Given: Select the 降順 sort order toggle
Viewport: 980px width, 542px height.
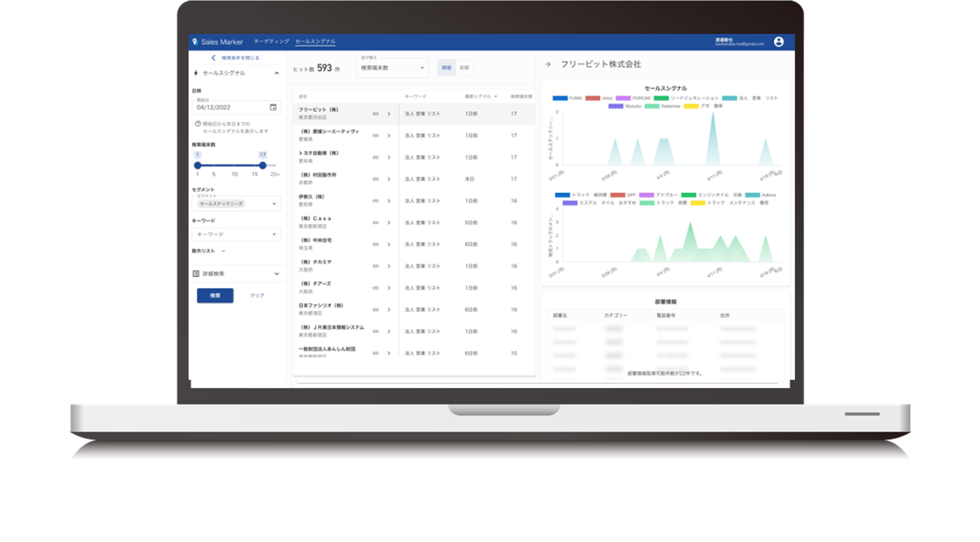Looking at the screenshot, I should [x=446, y=68].
